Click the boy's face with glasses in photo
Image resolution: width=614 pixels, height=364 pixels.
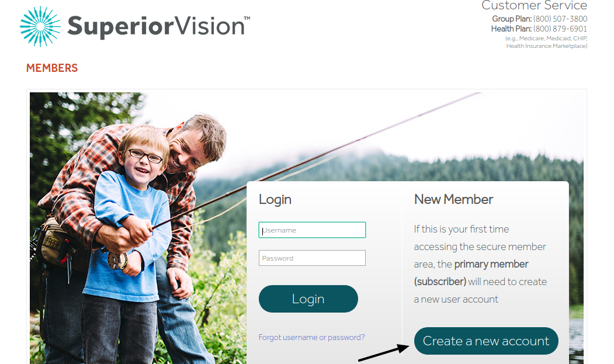tap(144, 155)
